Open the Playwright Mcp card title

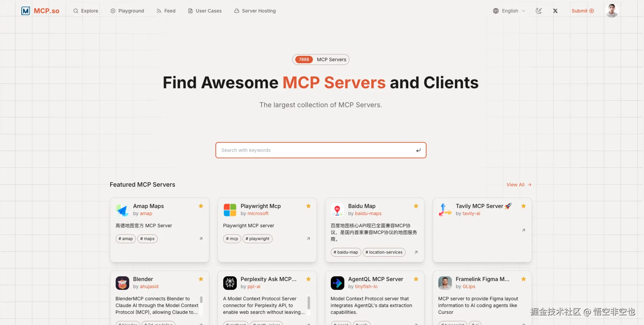point(261,206)
